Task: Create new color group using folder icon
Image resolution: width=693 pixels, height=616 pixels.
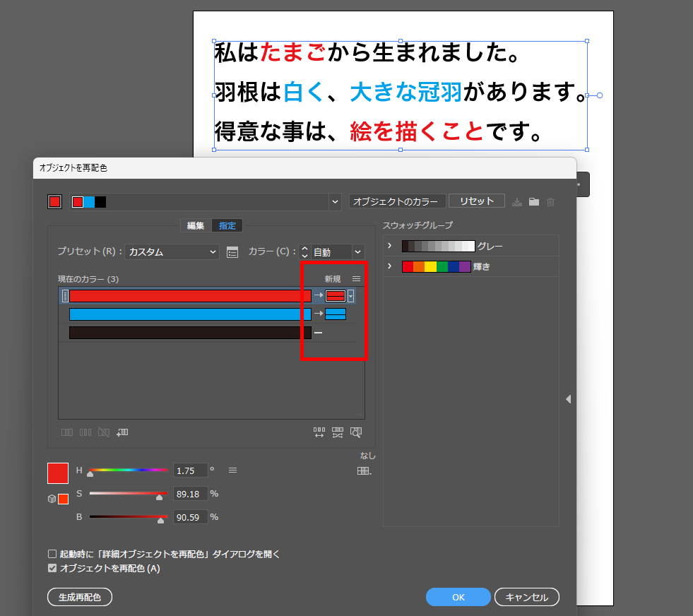Action: click(x=535, y=201)
